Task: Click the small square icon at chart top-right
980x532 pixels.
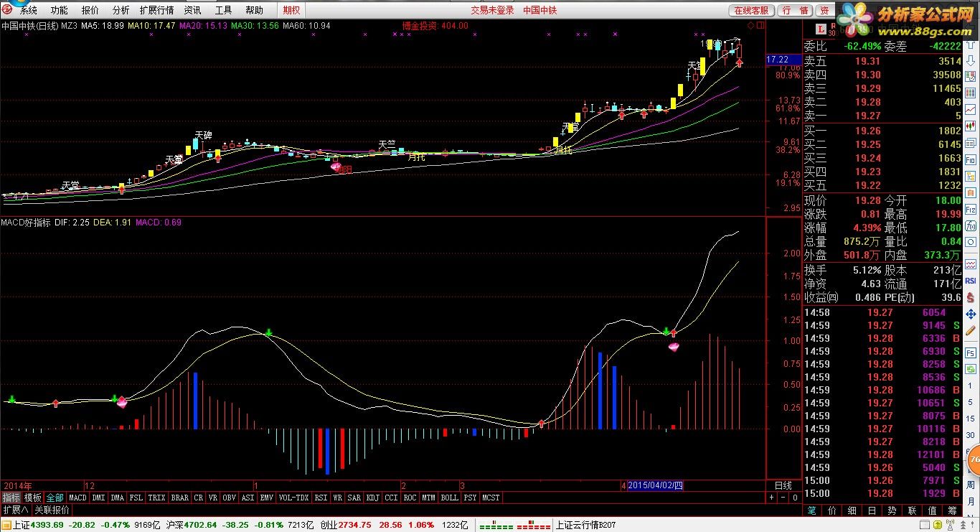Action: click(760, 25)
